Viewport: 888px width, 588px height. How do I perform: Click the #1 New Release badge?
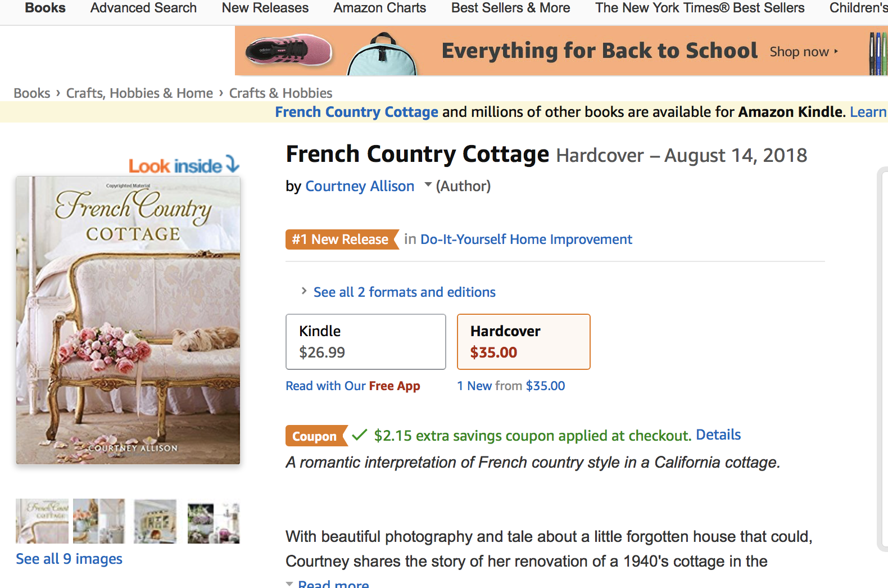point(341,239)
